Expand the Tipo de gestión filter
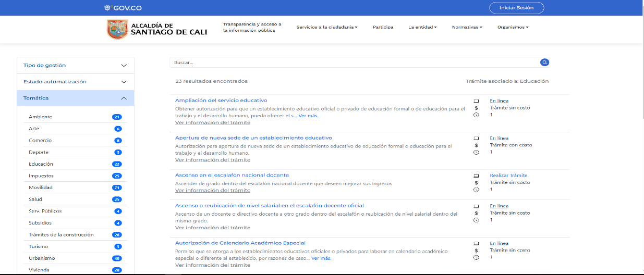This screenshot has height=275, width=644. (76, 66)
